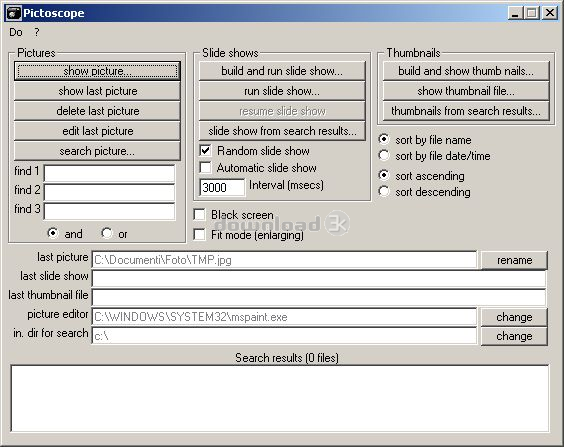Screen dimensions: 564x447
Task: Click build and run slide show...
Action: pos(282,71)
